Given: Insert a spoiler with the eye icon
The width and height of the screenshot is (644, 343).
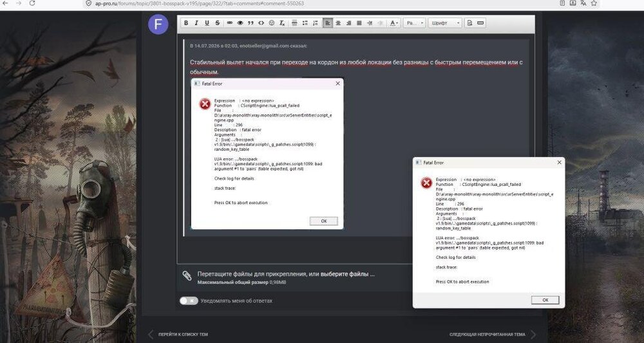Looking at the screenshot, I should point(240,23).
